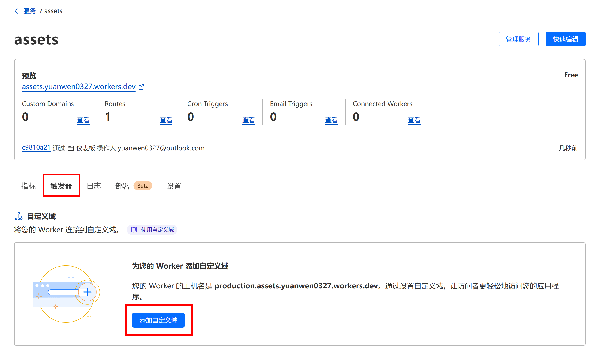Click the 仪表板 dashboard icon near deployment info
595x364 pixels.
coord(71,148)
